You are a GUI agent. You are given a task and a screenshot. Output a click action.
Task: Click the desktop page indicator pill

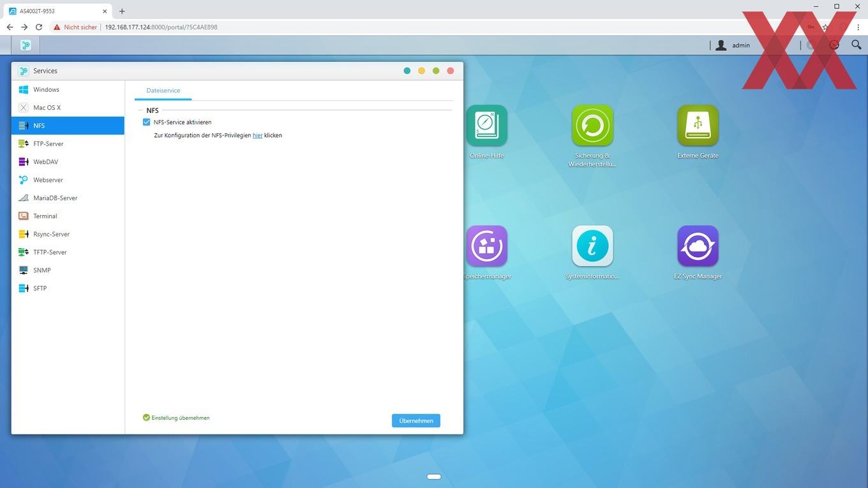434,477
